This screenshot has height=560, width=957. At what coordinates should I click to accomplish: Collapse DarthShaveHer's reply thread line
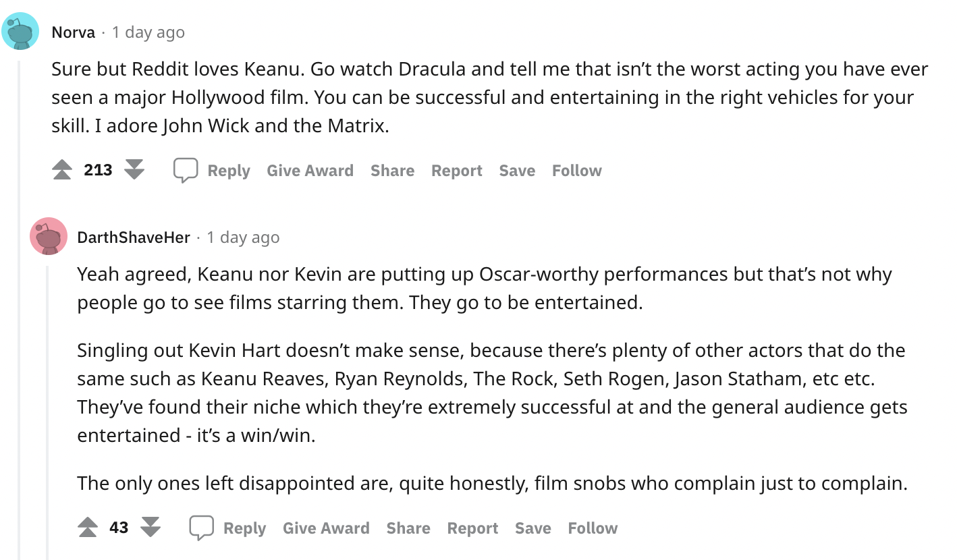coord(48,413)
